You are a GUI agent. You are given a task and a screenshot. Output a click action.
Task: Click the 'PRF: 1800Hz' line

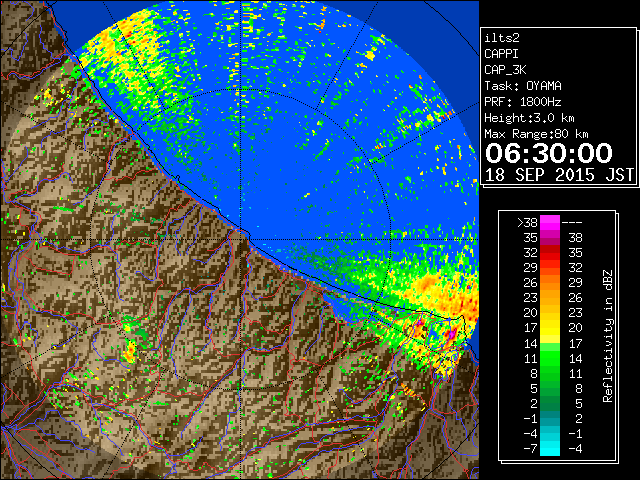tap(523, 102)
